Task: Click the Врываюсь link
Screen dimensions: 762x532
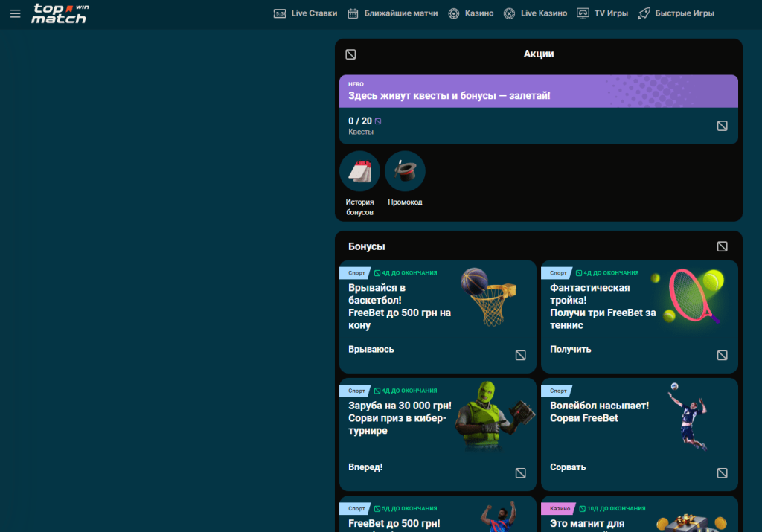Action: pyautogui.click(x=371, y=349)
